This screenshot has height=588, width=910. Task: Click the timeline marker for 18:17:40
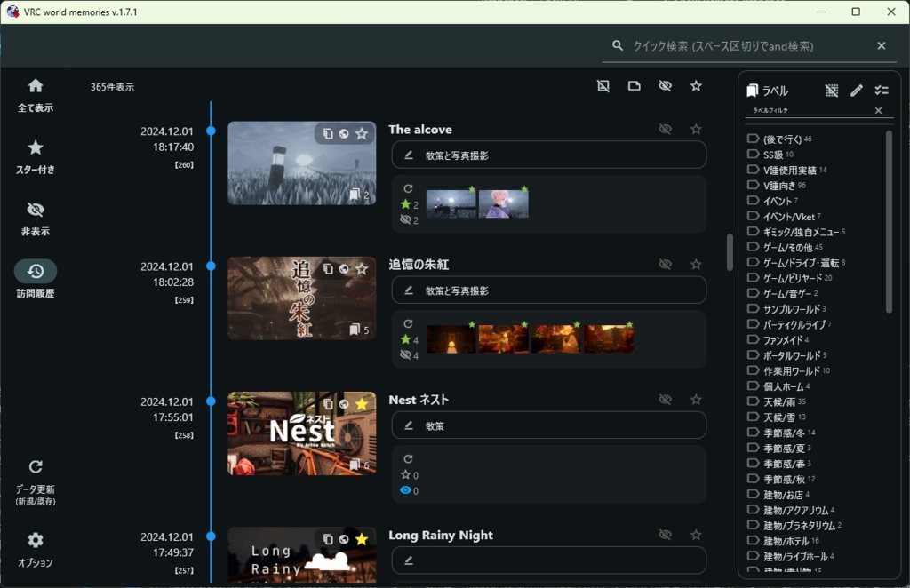211,131
